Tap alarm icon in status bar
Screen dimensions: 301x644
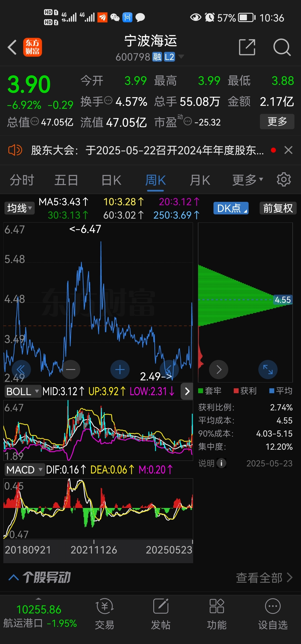click(210, 18)
